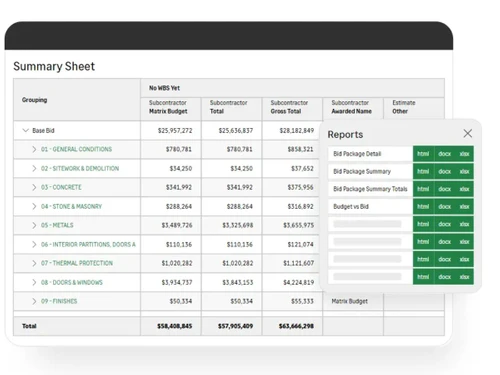Export Bid Package Summary as xlsx
The width and height of the screenshot is (500, 375).
tap(464, 171)
